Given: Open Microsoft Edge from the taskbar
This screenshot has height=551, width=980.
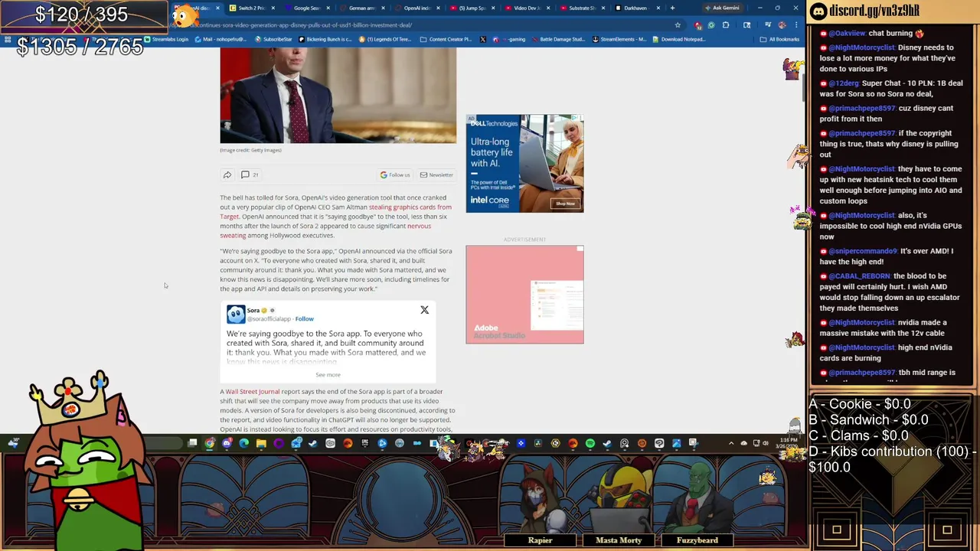Looking at the screenshot, I should pyautogui.click(x=244, y=443).
